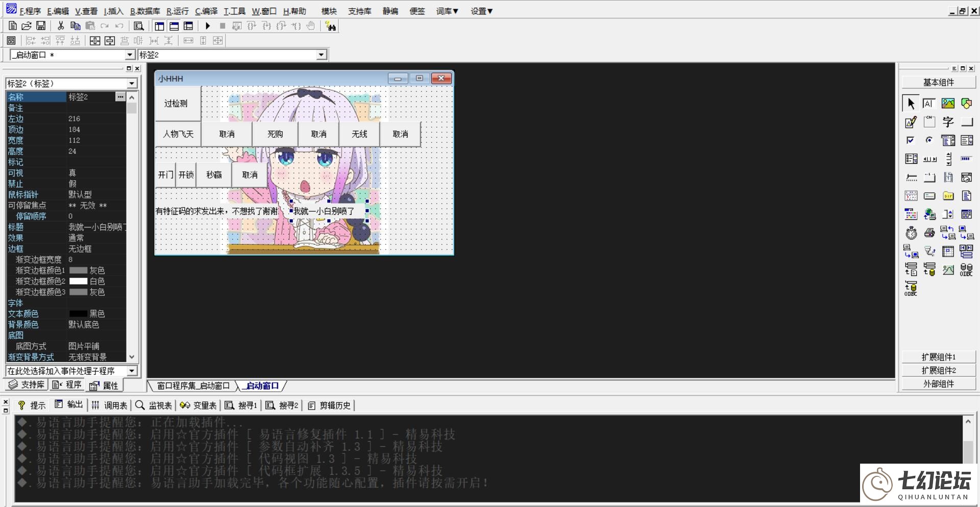Open the C.编译 menu
The width and height of the screenshot is (980, 507).
(x=206, y=11)
